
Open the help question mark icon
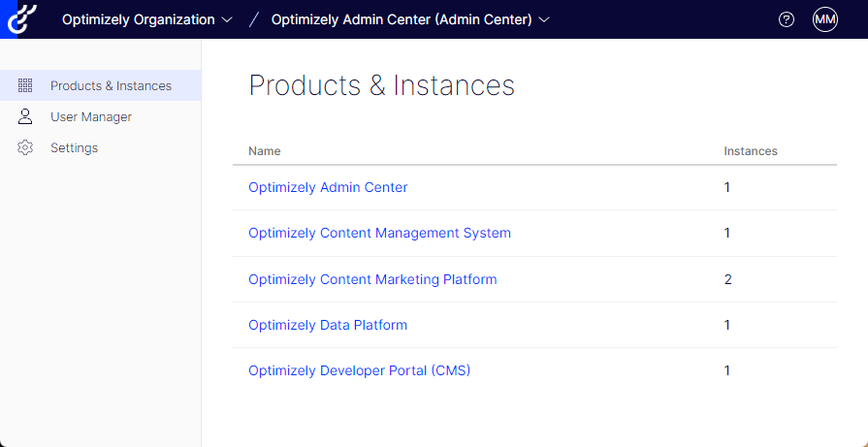pos(787,19)
